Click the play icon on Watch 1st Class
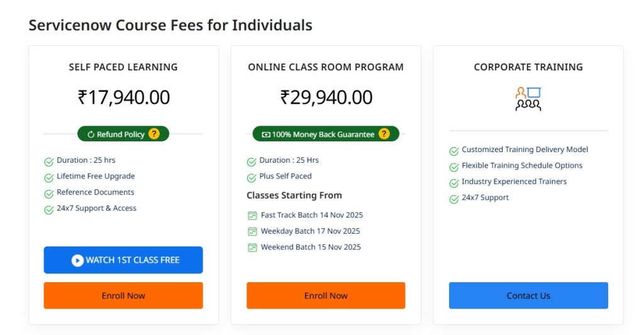 coord(77,260)
